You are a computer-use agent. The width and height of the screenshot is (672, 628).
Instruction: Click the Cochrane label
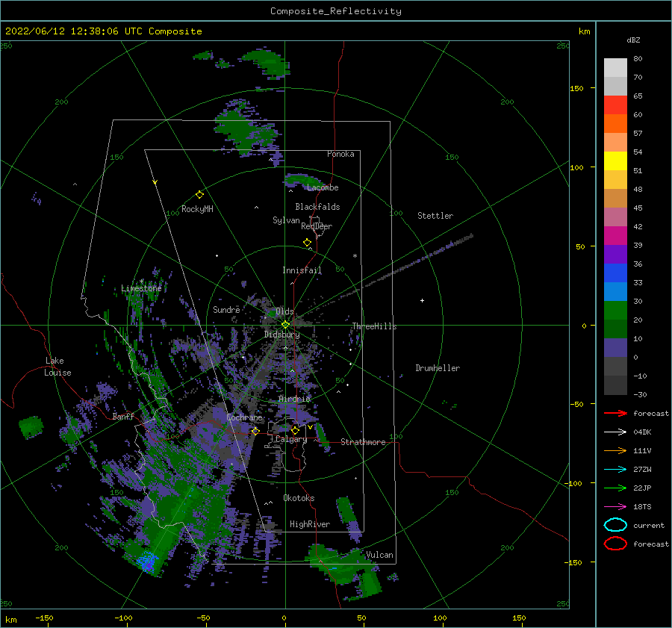[x=244, y=417]
